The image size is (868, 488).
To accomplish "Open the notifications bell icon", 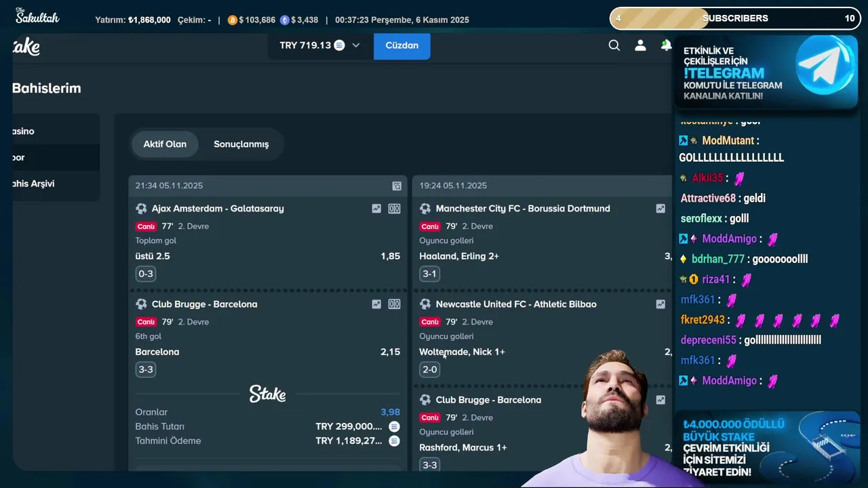I will coord(666,45).
